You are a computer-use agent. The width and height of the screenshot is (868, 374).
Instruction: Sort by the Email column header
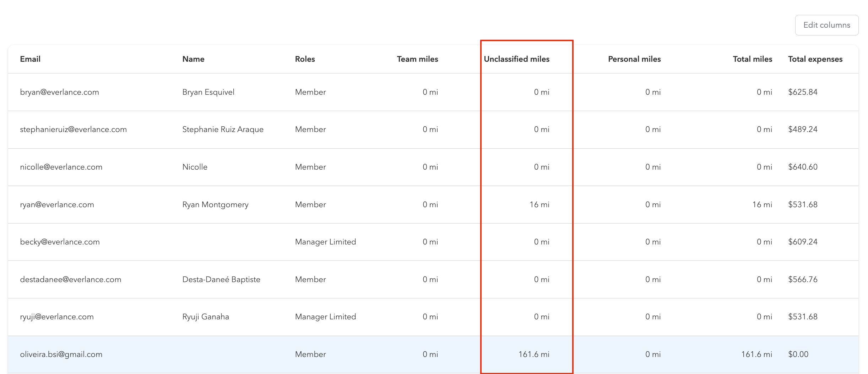point(30,59)
